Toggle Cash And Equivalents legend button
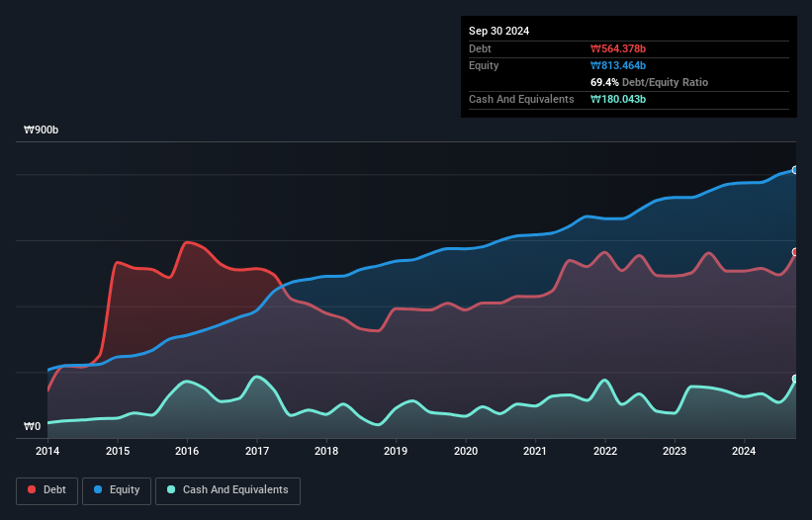This screenshot has height=520, width=812. click(x=227, y=490)
